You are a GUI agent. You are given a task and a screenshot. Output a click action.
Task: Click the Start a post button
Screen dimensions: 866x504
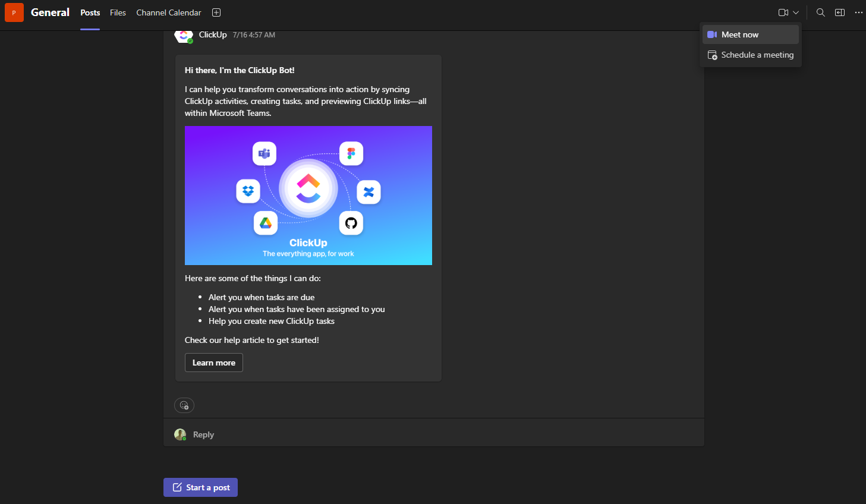(x=200, y=487)
